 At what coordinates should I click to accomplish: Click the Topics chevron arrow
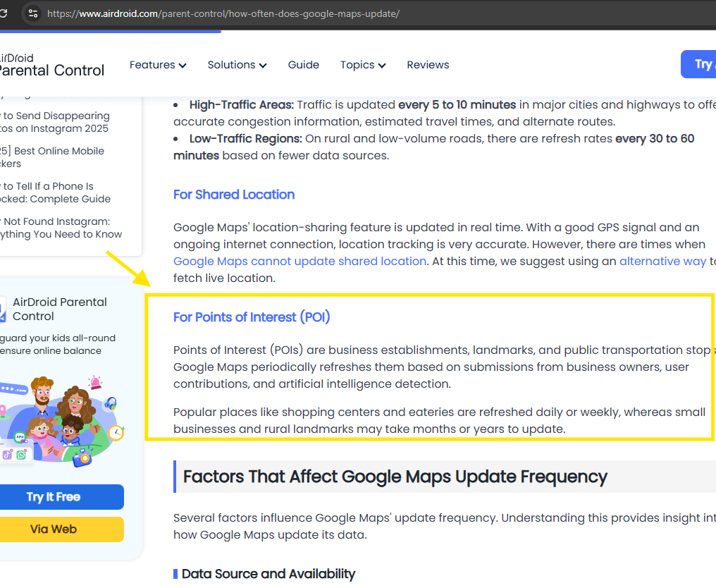[382, 66]
